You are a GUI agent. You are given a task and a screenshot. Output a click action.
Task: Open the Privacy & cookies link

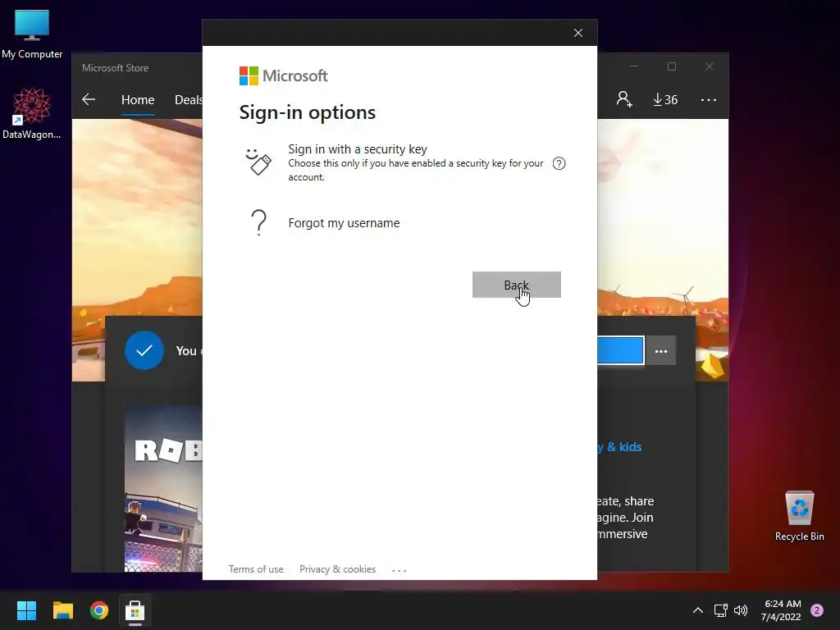tap(337, 569)
